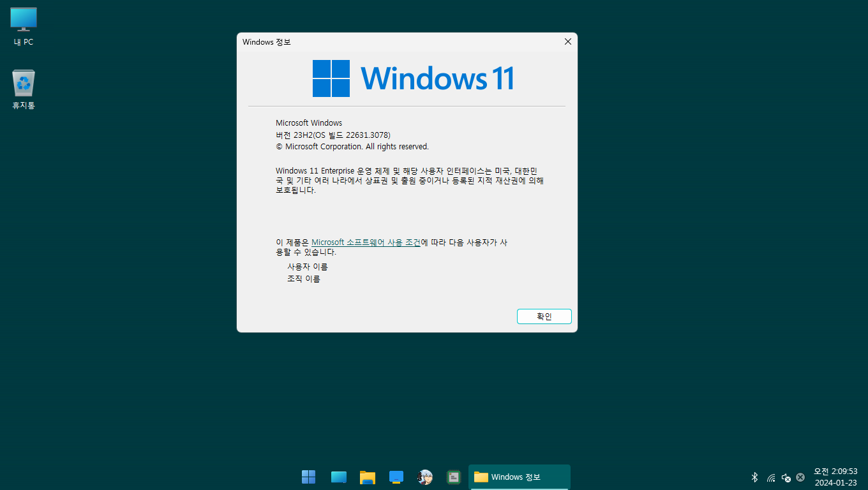This screenshot has height=490, width=868.
Task: Open the network tray icon
Action: (x=771, y=477)
